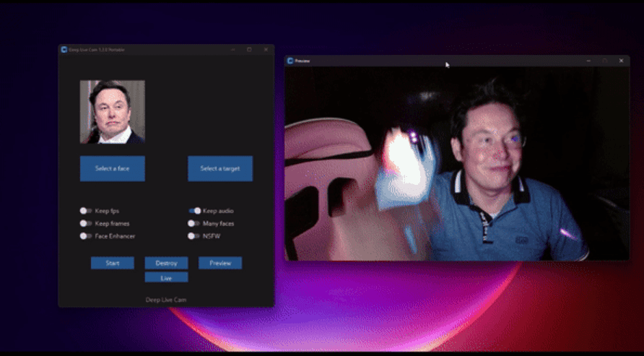Image resolution: width=644 pixels, height=356 pixels.
Task: Click the source face thumbnail image
Action: (x=112, y=112)
